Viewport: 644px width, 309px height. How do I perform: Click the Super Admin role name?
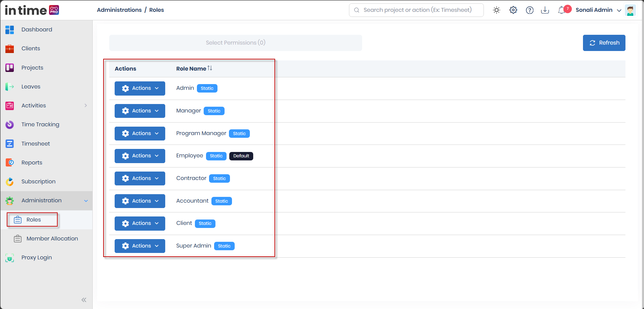194,246
